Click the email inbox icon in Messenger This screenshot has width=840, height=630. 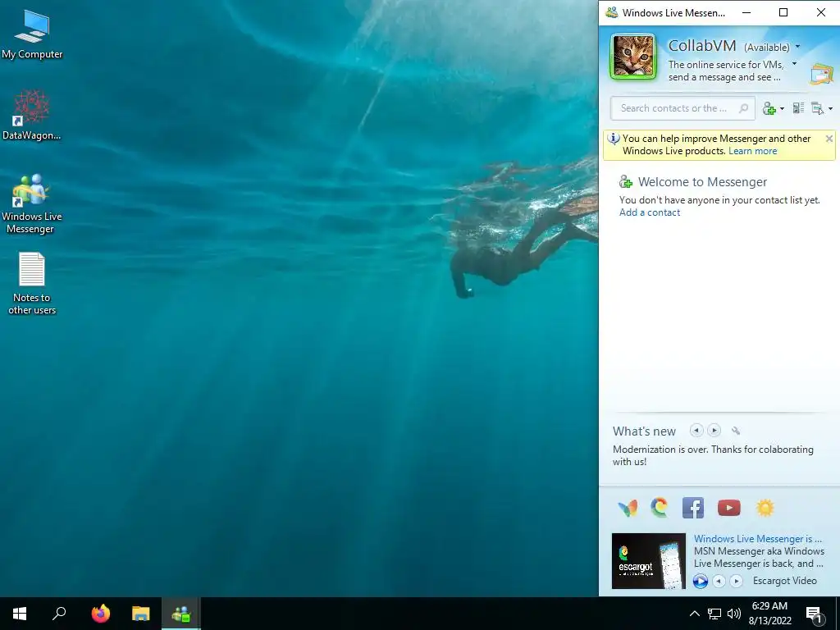click(x=822, y=74)
